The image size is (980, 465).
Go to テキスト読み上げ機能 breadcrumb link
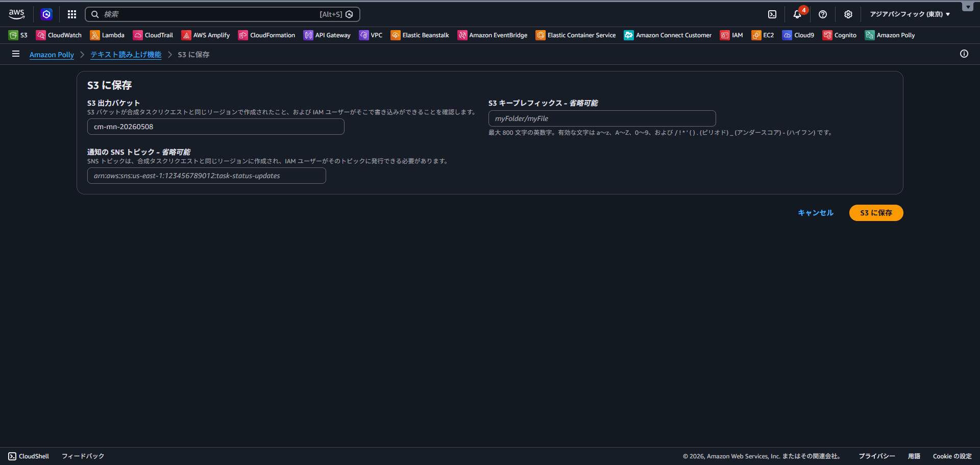click(x=126, y=55)
